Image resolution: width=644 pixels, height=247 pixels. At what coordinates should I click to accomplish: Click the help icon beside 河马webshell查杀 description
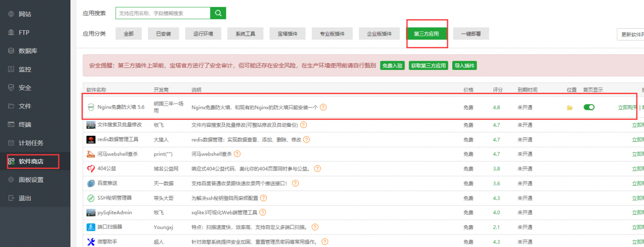237,154
